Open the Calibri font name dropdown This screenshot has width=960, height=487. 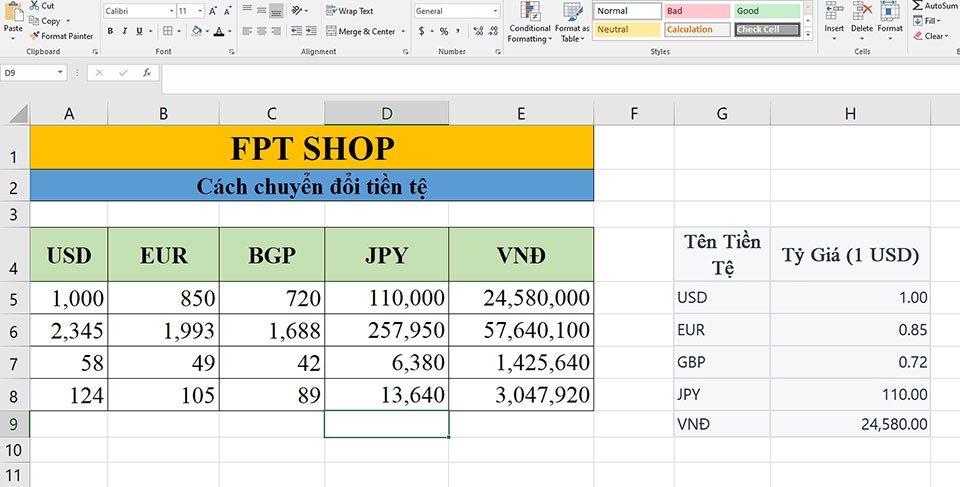[171, 11]
